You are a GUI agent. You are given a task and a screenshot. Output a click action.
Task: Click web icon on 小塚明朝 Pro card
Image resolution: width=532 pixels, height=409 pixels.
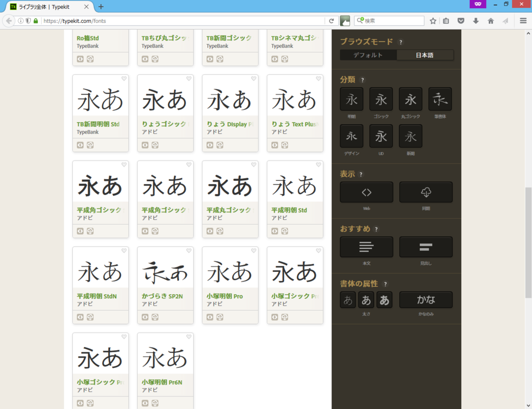click(x=210, y=318)
